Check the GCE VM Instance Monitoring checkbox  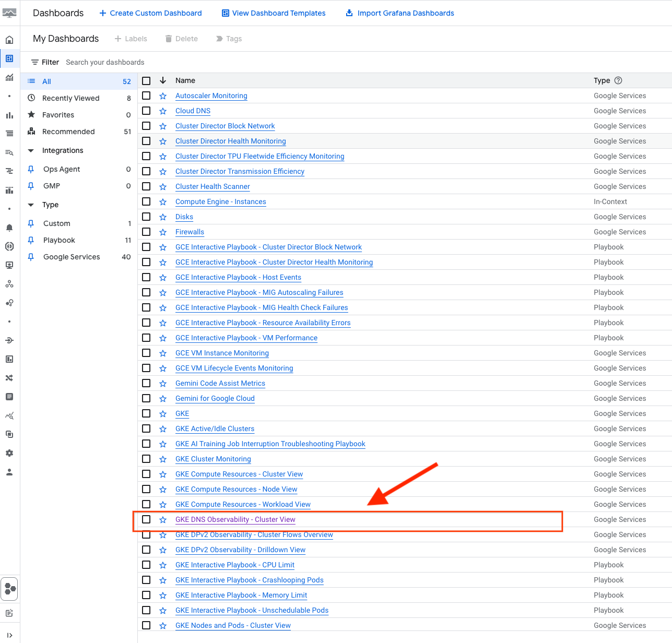pos(146,353)
